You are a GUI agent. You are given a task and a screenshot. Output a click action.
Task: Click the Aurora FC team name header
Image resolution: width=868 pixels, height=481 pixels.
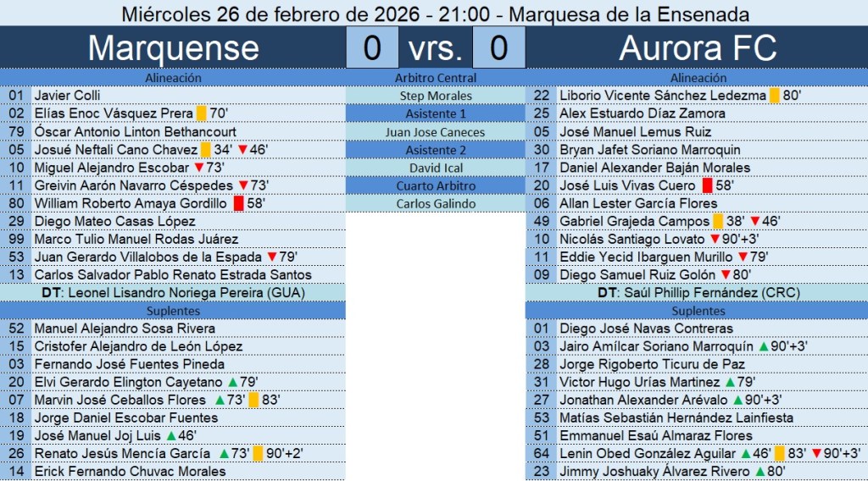tap(697, 48)
